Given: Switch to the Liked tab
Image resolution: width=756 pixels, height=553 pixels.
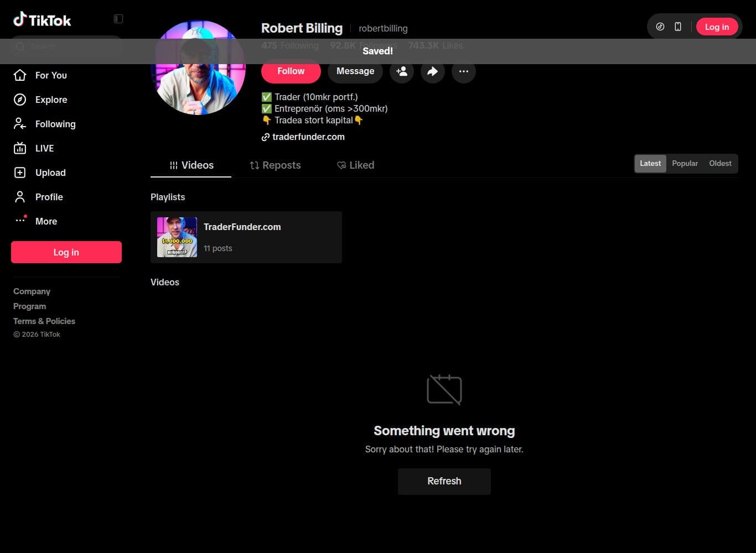Looking at the screenshot, I should 356,165.
